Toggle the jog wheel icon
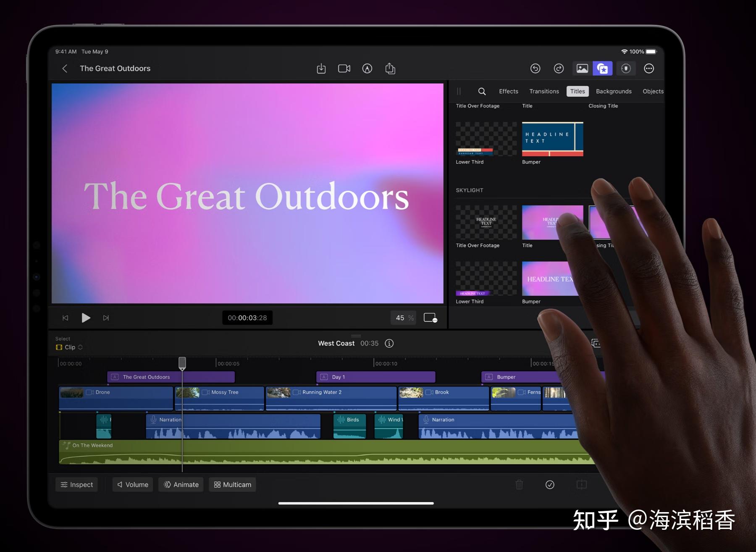756x552 pixels. point(626,68)
